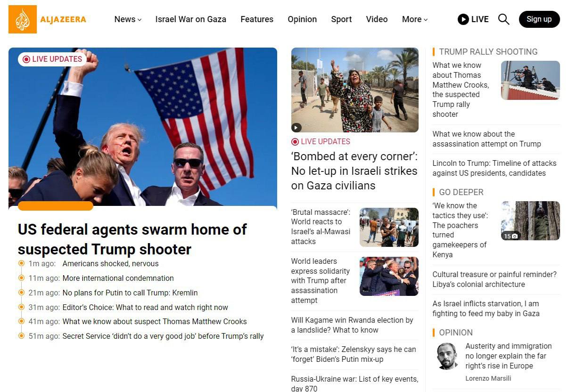Expand the News dropdown menu
584x392 pixels.
pyautogui.click(x=128, y=19)
